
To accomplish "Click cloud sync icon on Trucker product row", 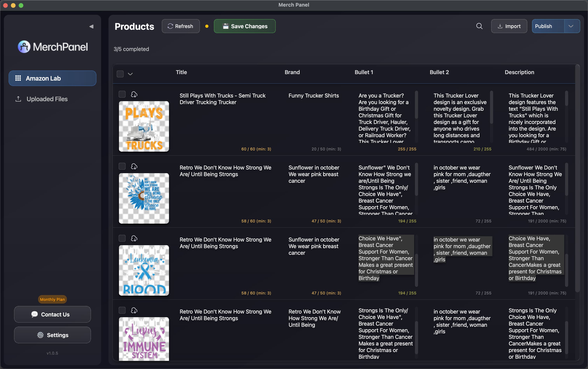I will (x=134, y=94).
